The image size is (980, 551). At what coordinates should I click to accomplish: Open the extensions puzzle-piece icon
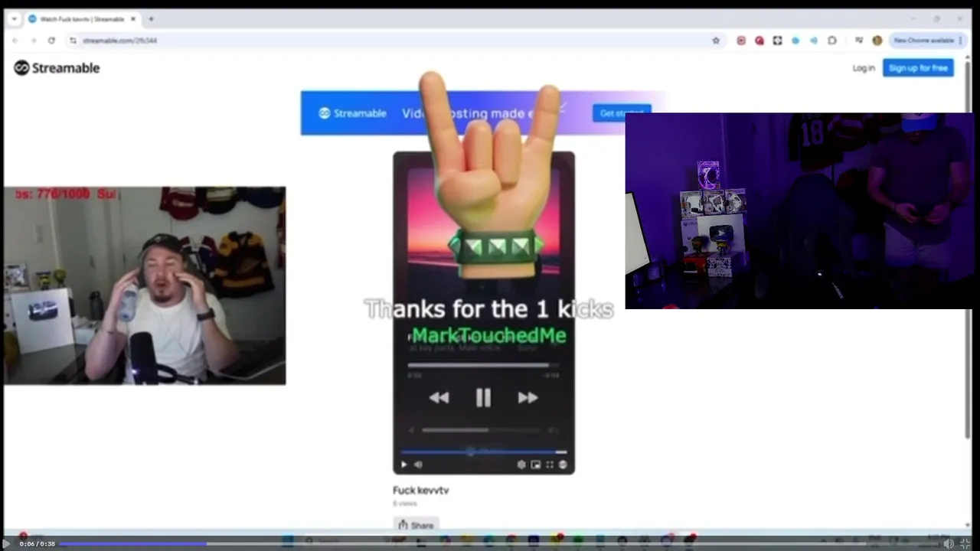coord(832,41)
